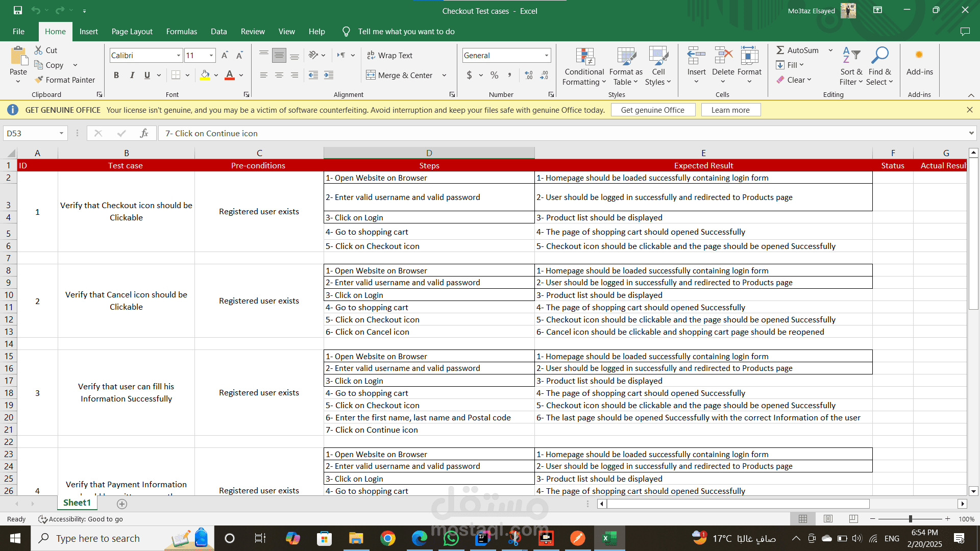Toggle Bold formatting
Screen dimensions: 980x551
click(x=116, y=75)
